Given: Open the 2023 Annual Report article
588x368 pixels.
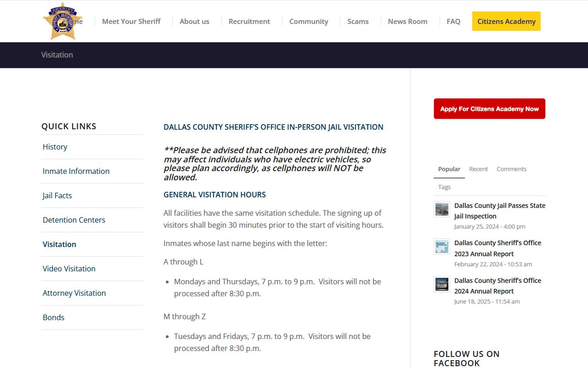Looking at the screenshot, I should tap(498, 248).
